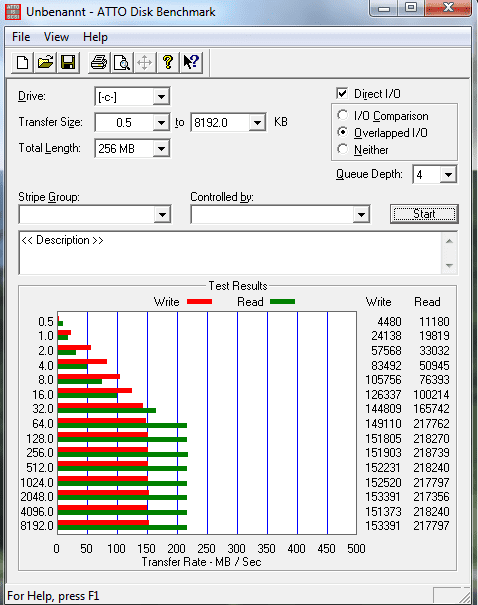Expand the Total Length dropdown (256 MB)
The height and width of the screenshot is (605, 478).
click(x=161, y=149)
